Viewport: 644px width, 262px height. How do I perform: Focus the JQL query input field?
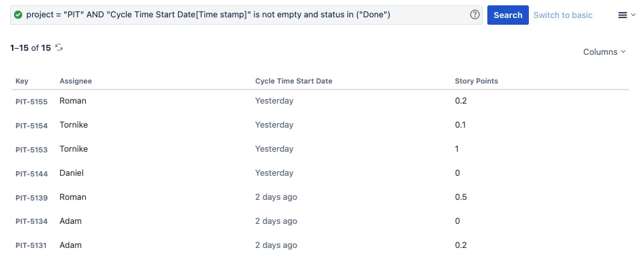(246, 15)
